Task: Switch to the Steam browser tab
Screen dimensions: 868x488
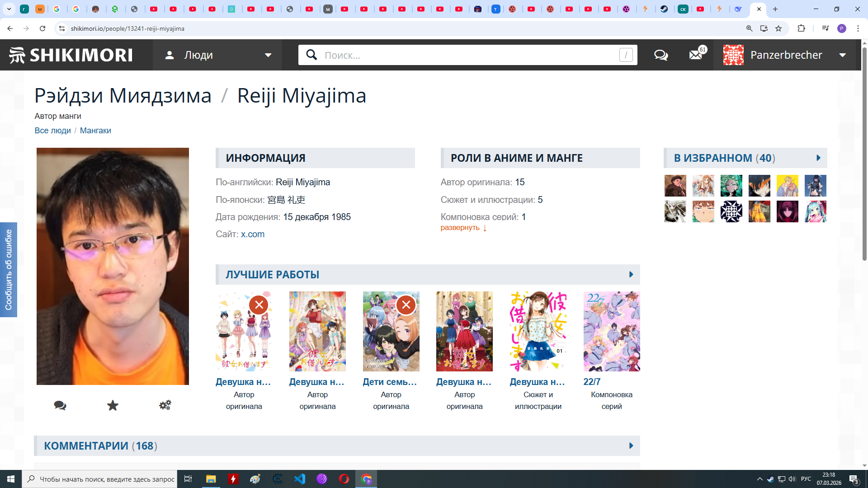Action: coord(664,9)
